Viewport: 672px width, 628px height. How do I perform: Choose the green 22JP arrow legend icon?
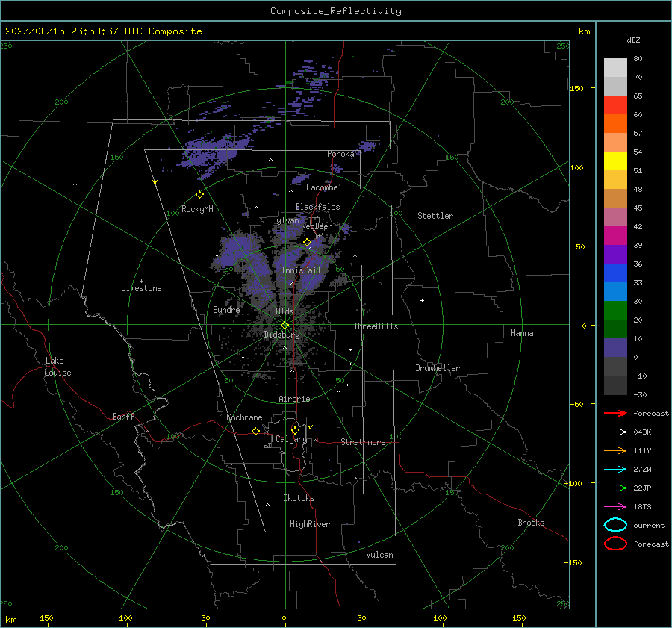pyautogui.click(x=615, y=488)
